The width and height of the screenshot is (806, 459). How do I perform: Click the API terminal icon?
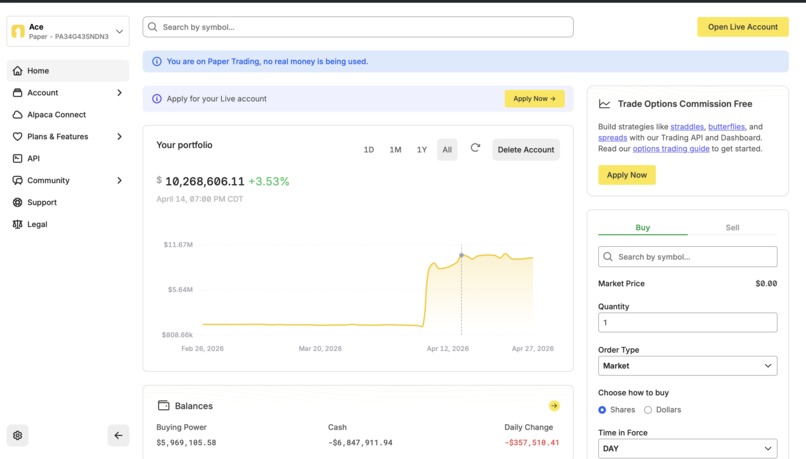(17, 158)
